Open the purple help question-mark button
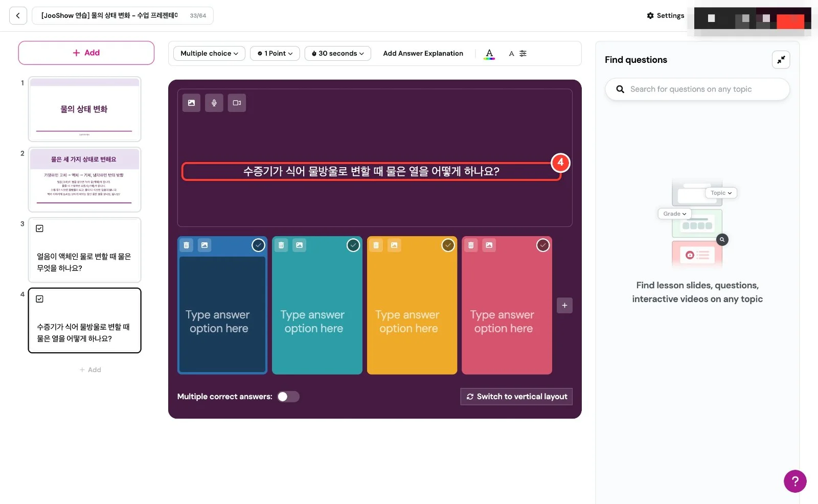 (795, 481)
